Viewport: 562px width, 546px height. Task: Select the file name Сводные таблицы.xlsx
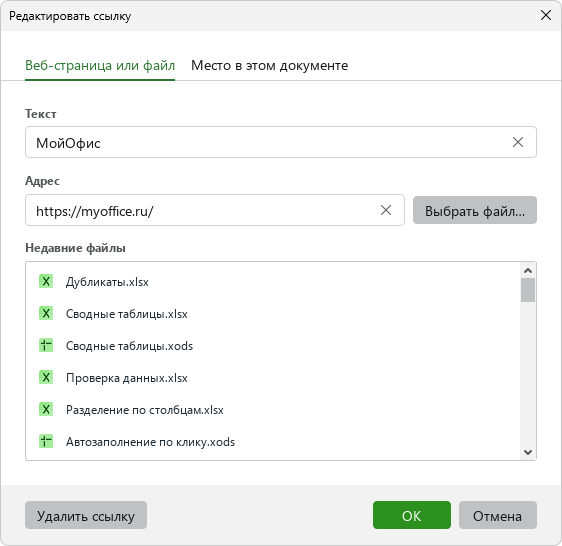click(x=127, y=314)
